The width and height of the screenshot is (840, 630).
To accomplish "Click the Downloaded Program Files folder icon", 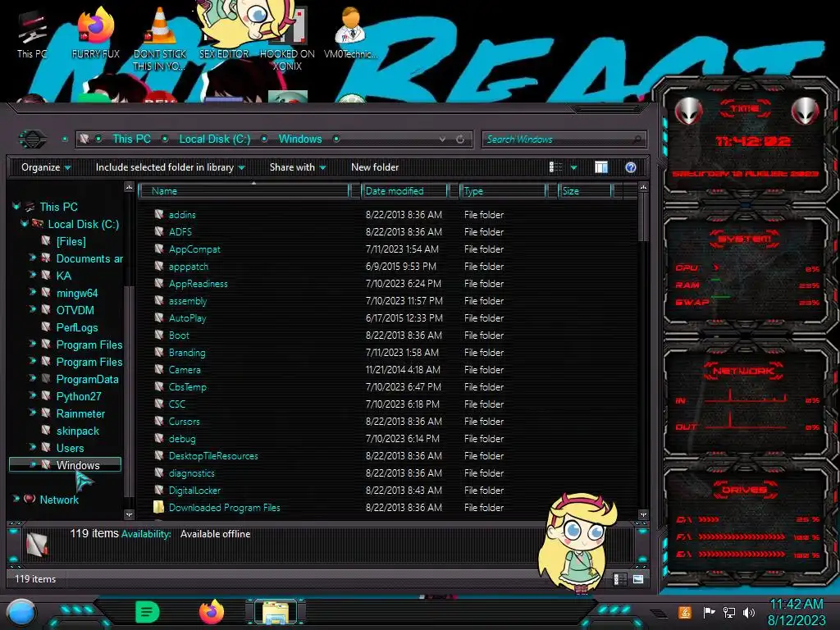I will pyautogui.click(x=158, y=507).
